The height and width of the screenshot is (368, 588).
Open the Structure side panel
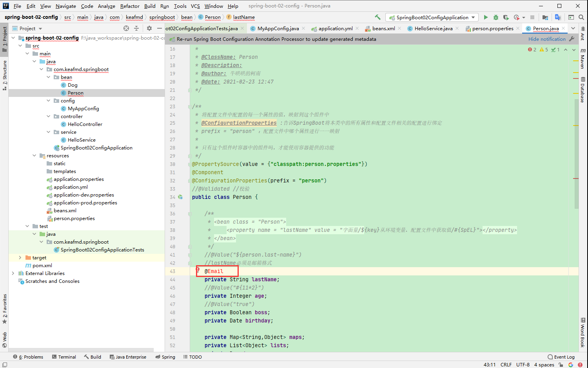click(5, 75)
